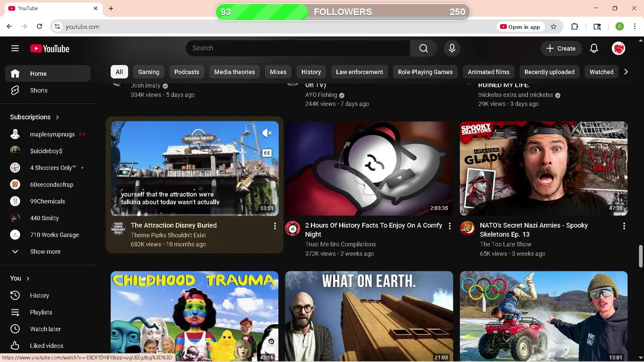The image size is (644, 362).
Task: Open the hamburger guide menu
Action: click(15, 48)
